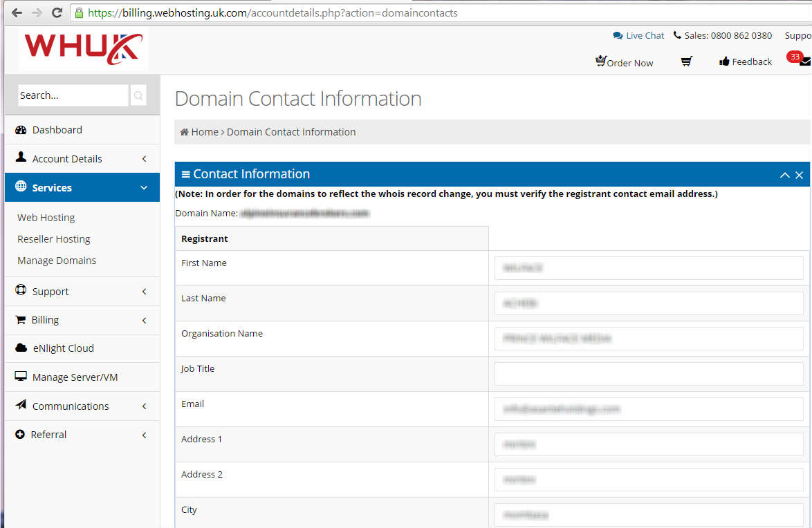
Task: Select Manage Domains under Services
Action: point(57,261)
